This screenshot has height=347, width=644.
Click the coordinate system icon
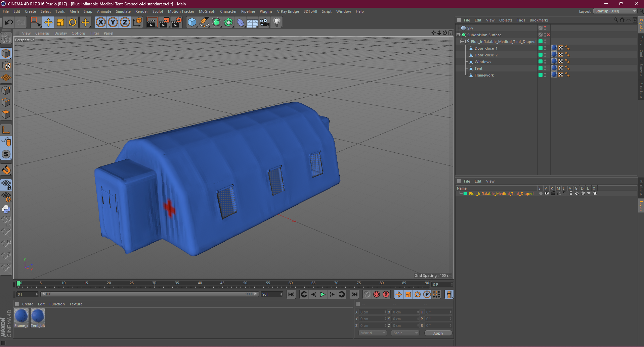point(137,22)
